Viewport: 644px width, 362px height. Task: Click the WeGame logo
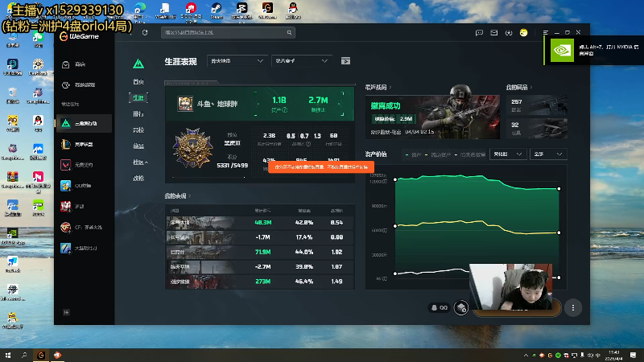point(79,36)
